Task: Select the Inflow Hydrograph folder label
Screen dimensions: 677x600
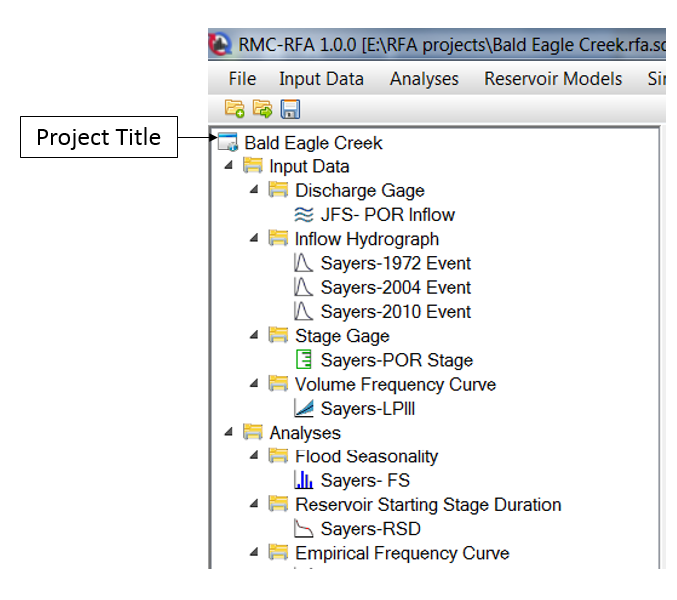Action: pyautogui.click(x=367, y=239)
